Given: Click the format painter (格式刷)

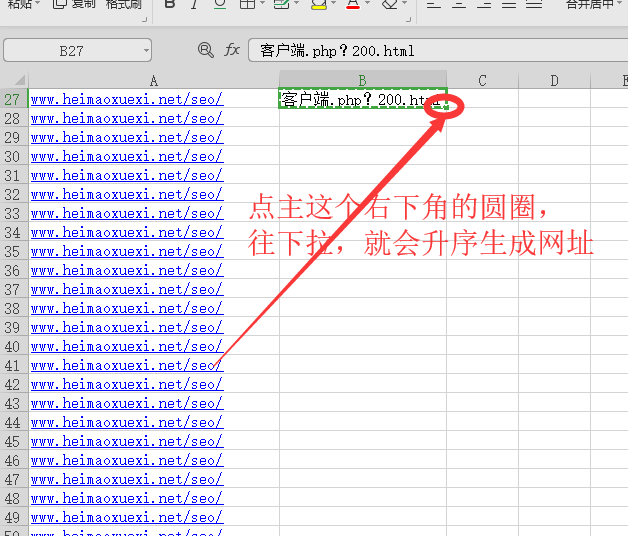Looking at the screenshot, I should point(124,4).
